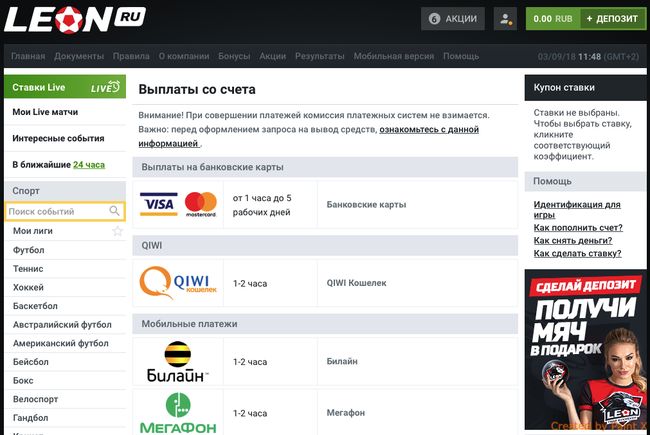Click от 1 часа до 5 рабочих дней
The height and width of the screenshot is (435, 650).
coord(262,205)
